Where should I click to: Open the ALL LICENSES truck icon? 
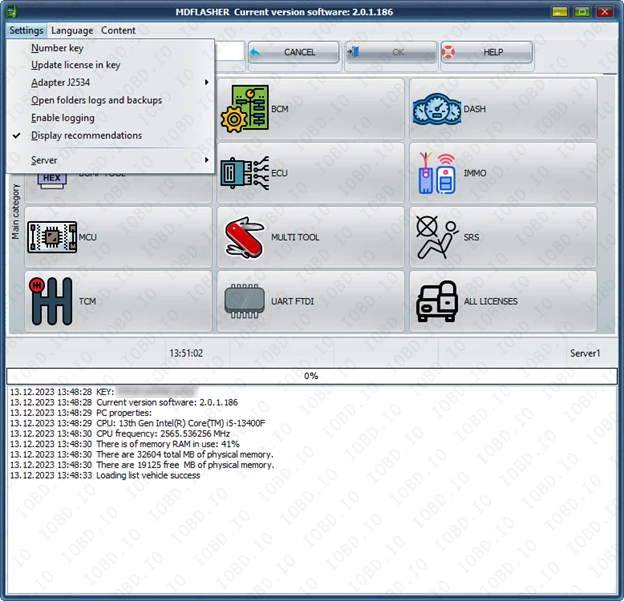tap(437, 301)
